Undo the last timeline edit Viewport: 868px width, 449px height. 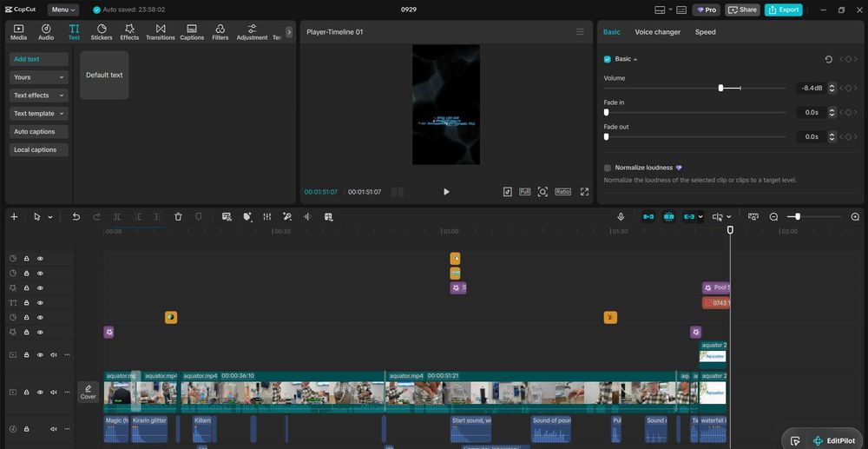76,217
